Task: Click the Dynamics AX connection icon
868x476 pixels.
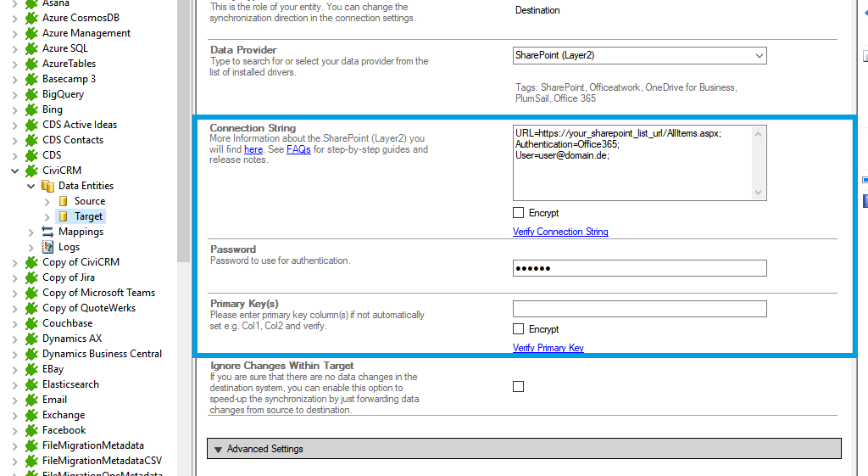Action: (31, 339)
